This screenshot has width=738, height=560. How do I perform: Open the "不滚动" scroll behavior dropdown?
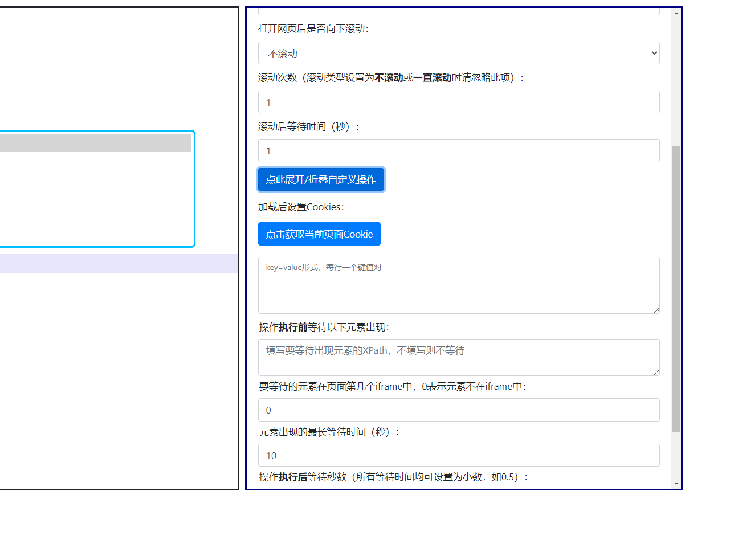click(459, 53)
